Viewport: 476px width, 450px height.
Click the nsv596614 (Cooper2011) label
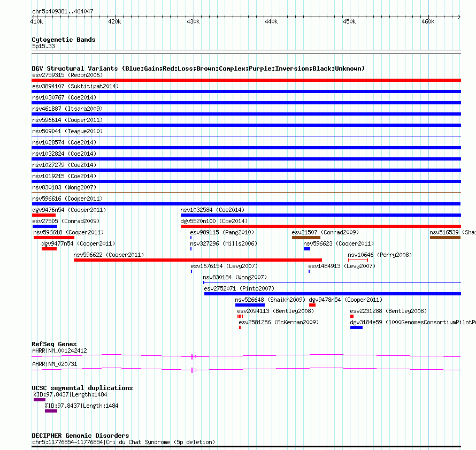tap(67, 120)
